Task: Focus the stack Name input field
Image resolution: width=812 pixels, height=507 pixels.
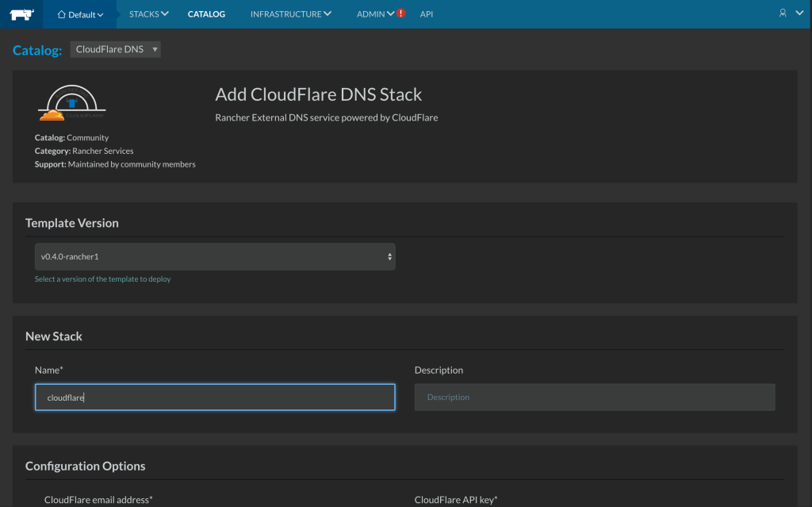Action: click(x=215, y=398)
